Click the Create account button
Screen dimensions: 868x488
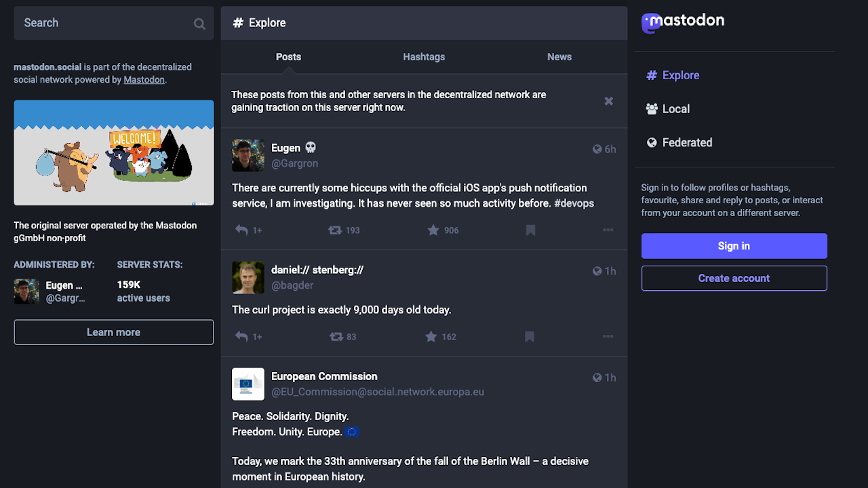coord(734,279)
